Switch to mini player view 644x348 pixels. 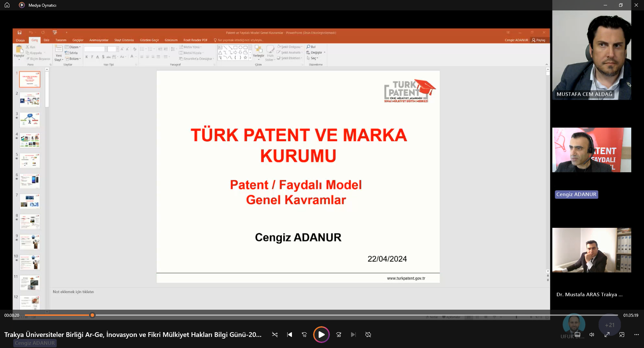tap(622, 335)
